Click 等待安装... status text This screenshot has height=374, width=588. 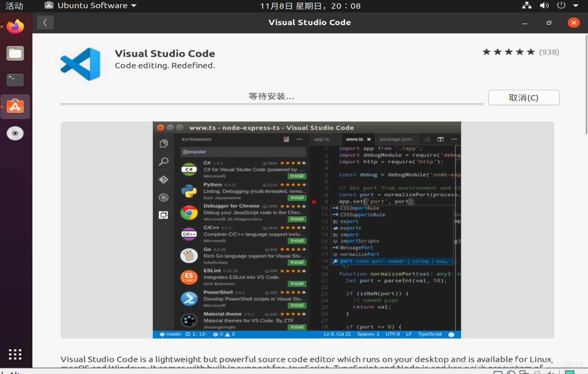pos(272,96)
